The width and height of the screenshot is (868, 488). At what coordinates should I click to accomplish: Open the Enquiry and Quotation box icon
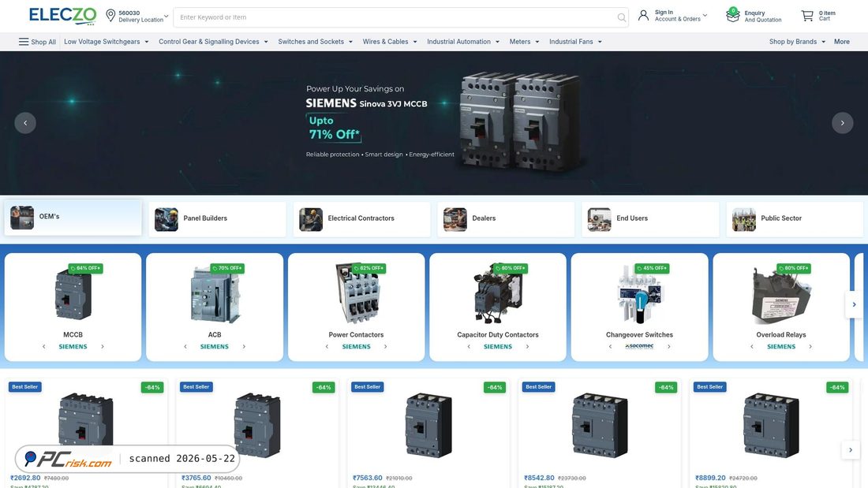point(733,15)
